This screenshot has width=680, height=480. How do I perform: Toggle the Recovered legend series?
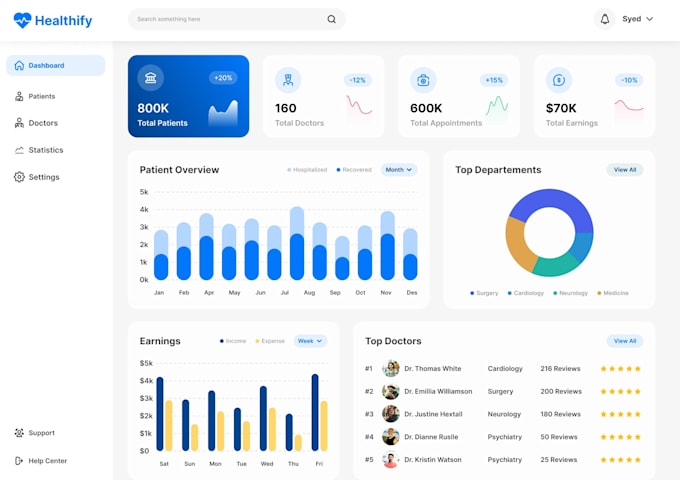[x=354, y=170]
